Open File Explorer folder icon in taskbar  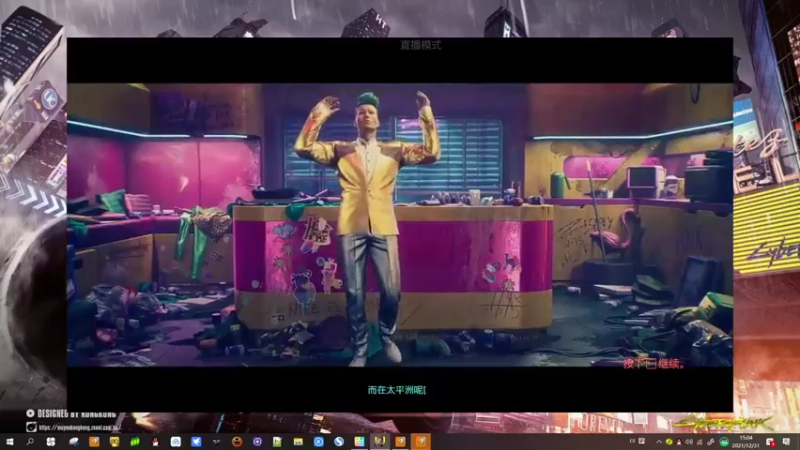pyautogui.click(x=298, y=442)
